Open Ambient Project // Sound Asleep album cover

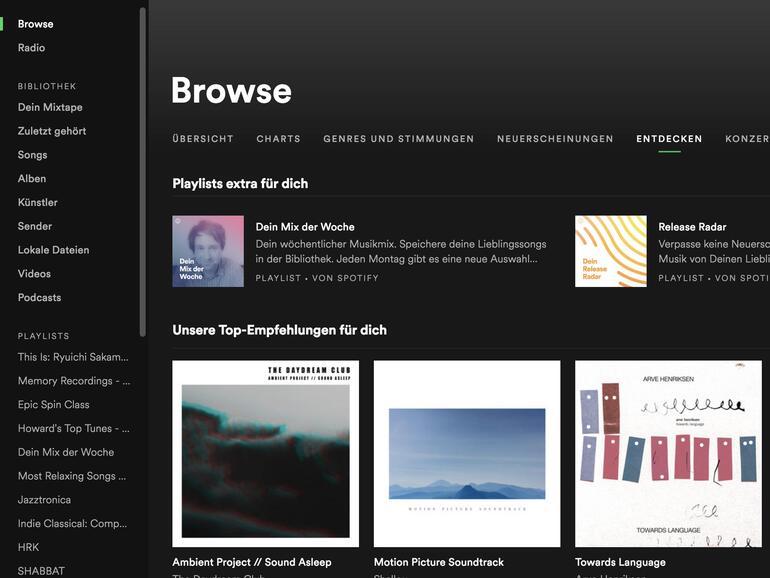click(266, 454)
